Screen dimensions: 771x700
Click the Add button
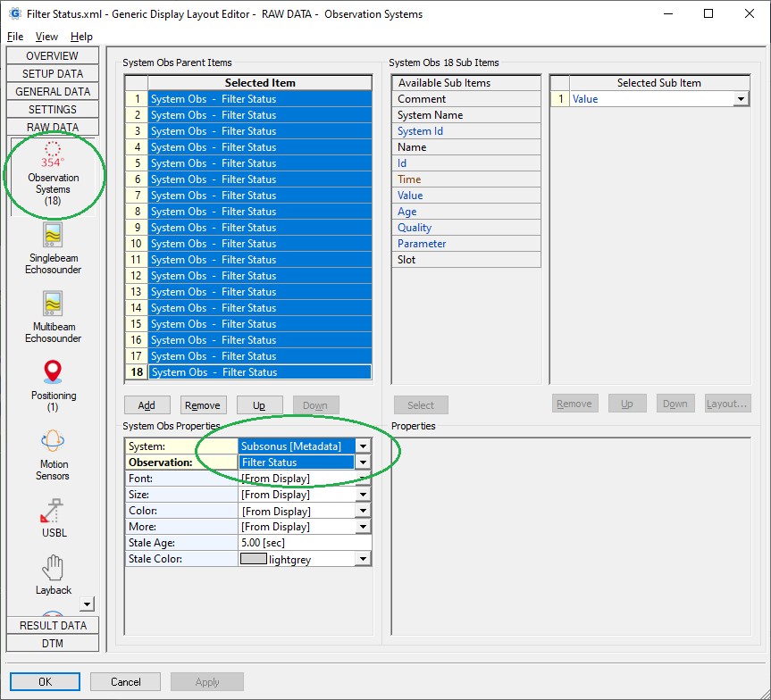(147, 404)
